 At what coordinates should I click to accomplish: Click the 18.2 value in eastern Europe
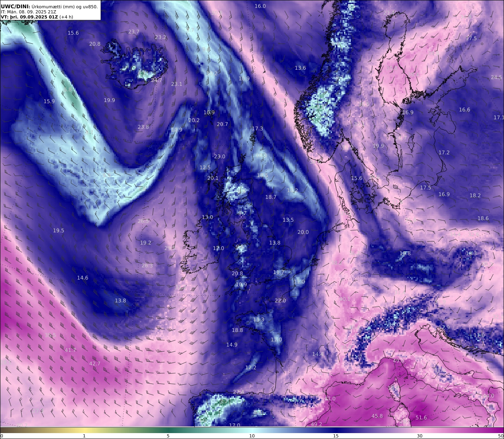[x=475, y=195]
